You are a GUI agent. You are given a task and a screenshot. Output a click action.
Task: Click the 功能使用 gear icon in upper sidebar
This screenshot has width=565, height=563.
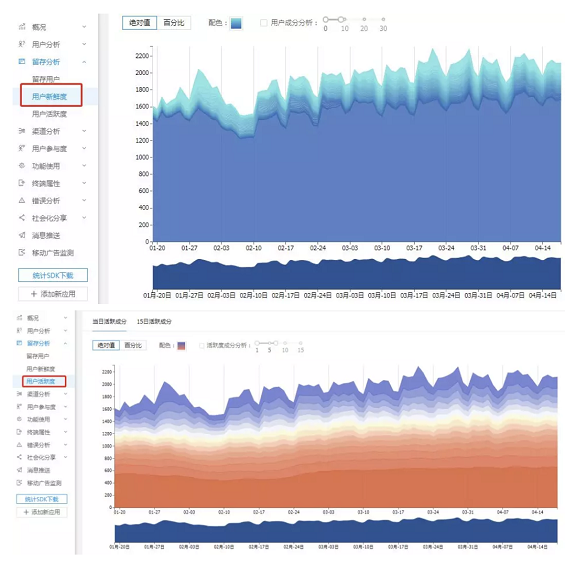pos(22,166)
